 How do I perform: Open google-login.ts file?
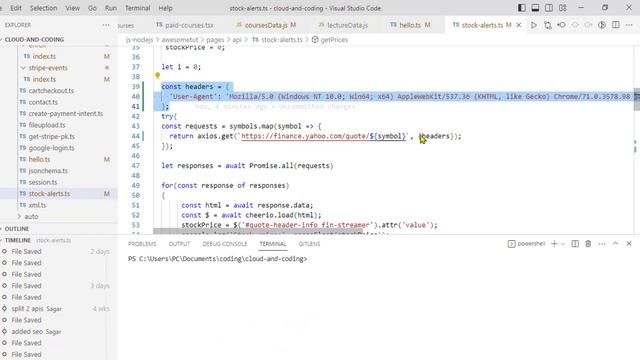tap(51, 148)
